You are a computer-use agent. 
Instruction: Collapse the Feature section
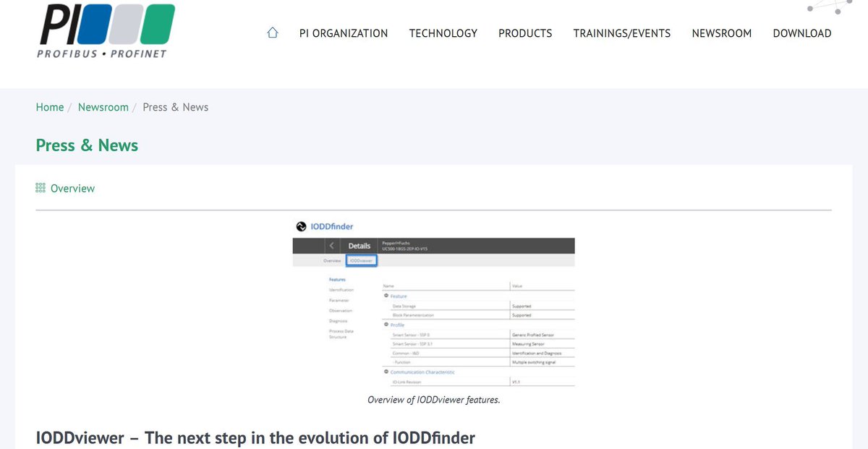point(386,296)
